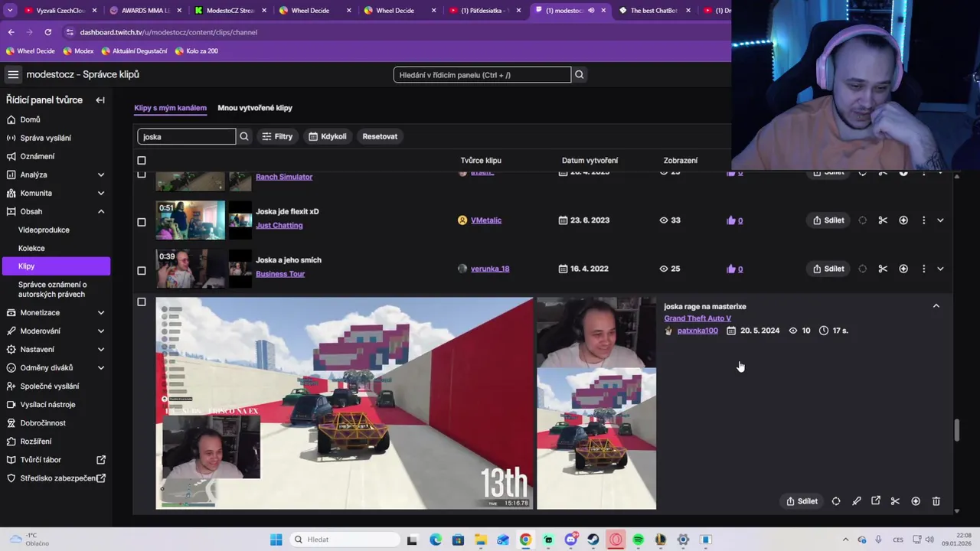Open the Just Chatting category link
The width and height of the screenshot is (980, 551).
coord(279,225)
